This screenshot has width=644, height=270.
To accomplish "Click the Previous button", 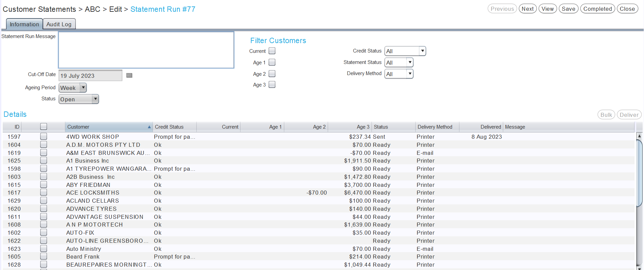I will (502, 9).
